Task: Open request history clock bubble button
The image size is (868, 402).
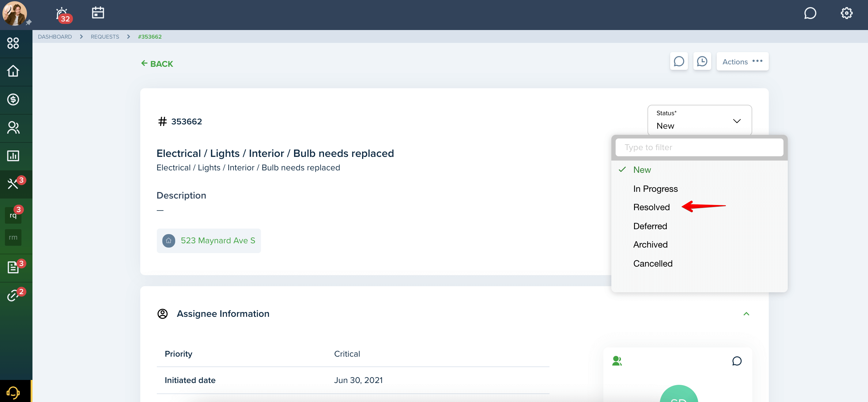Action: click(x=702, y=61)
